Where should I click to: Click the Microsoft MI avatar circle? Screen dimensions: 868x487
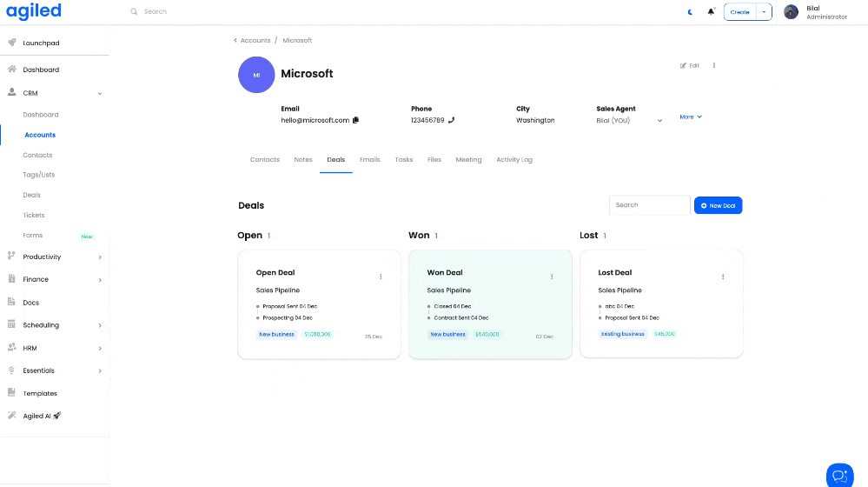click(256, 75)
